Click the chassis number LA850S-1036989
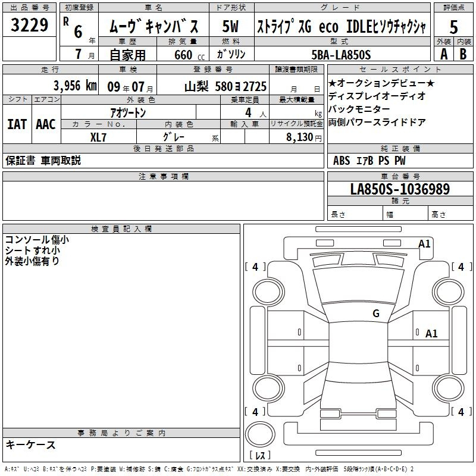The height and width of the screenshot is (476, 476). point(400,189)
